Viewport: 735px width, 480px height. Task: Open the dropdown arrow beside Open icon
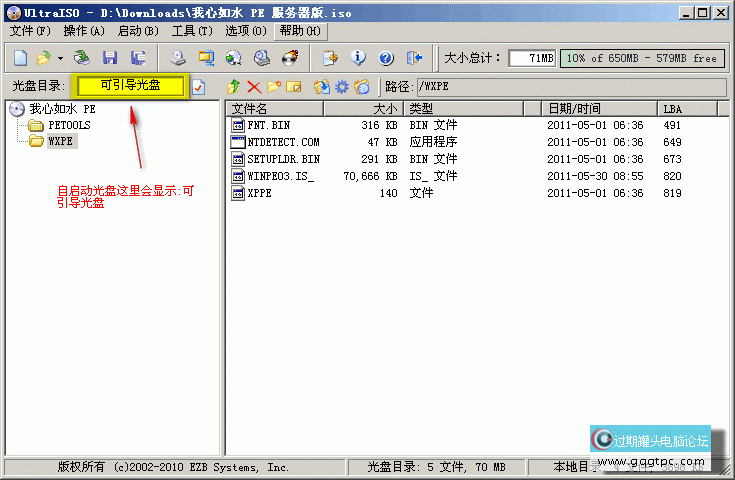pyautogui.click(x=59, y=58)
